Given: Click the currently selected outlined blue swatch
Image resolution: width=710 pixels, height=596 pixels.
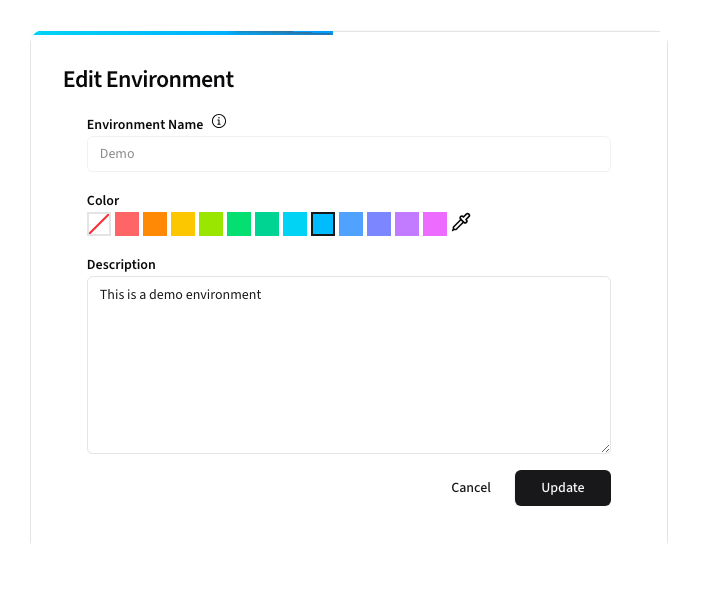Looking at the screenshot, I should (x=323, y=224).
